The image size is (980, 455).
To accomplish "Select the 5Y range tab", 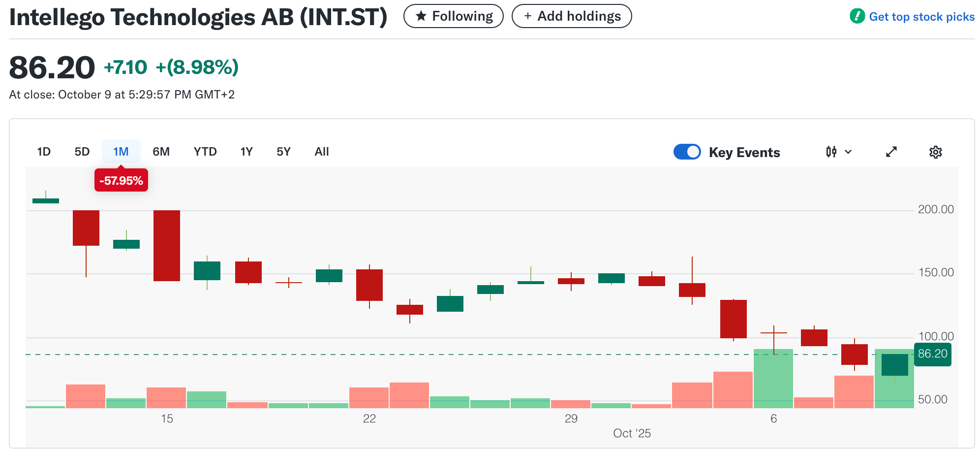I will click(283, 152).
